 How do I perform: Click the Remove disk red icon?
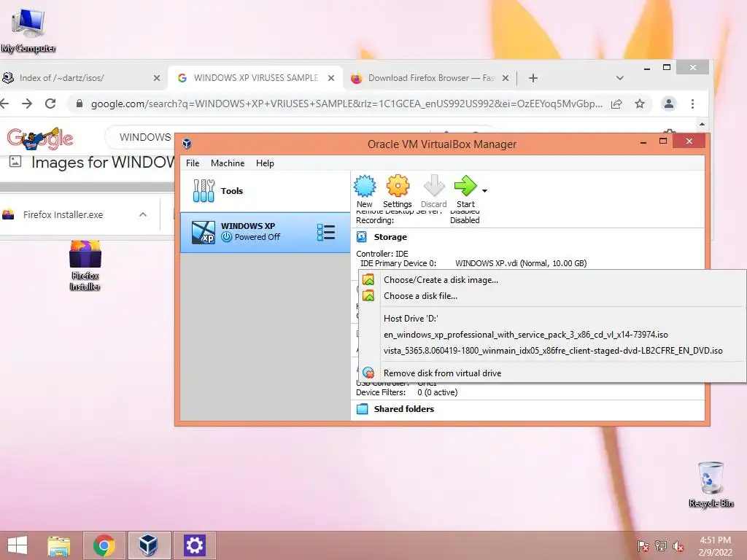pos(368,373)
